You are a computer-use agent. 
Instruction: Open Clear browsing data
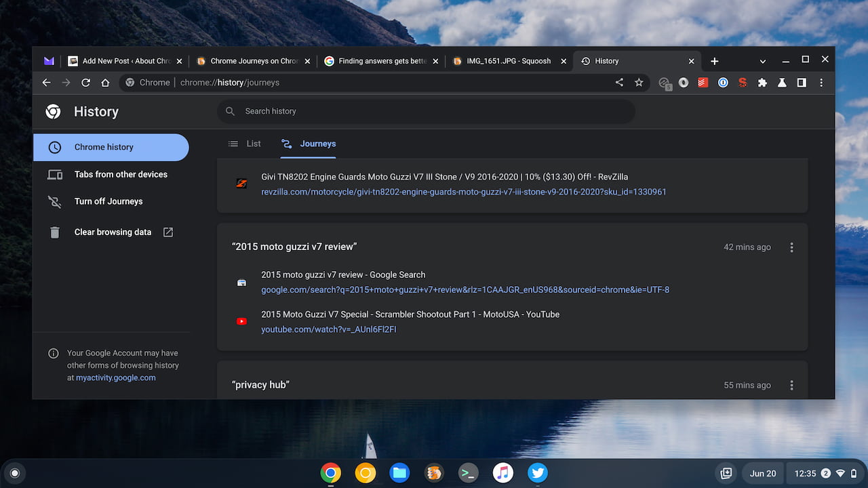point(111,232)
